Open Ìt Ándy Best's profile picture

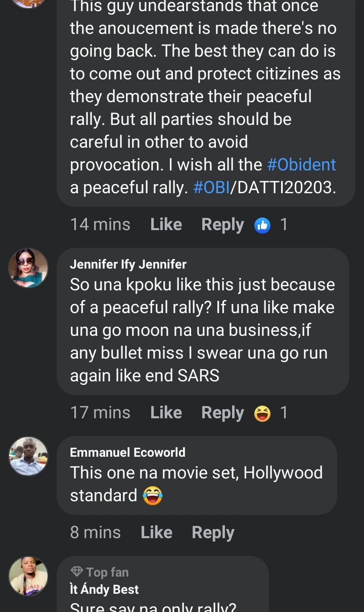click(x=28, y=576)
